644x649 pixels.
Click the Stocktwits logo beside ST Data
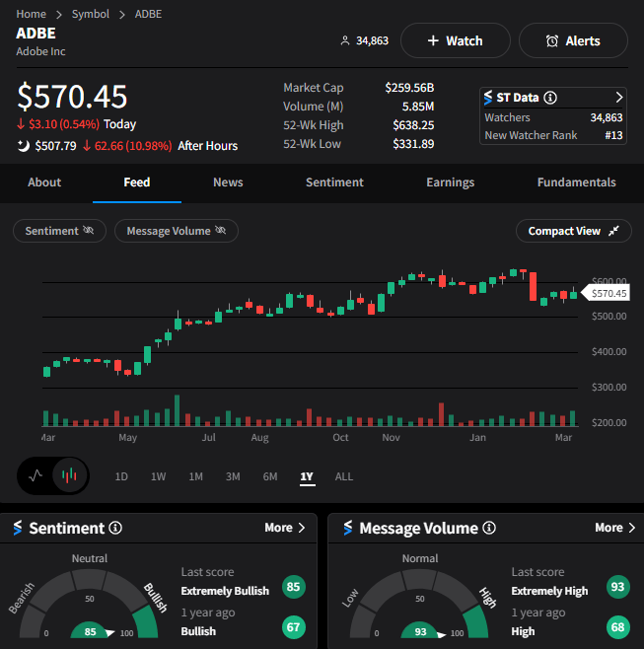tap(488, 98)
